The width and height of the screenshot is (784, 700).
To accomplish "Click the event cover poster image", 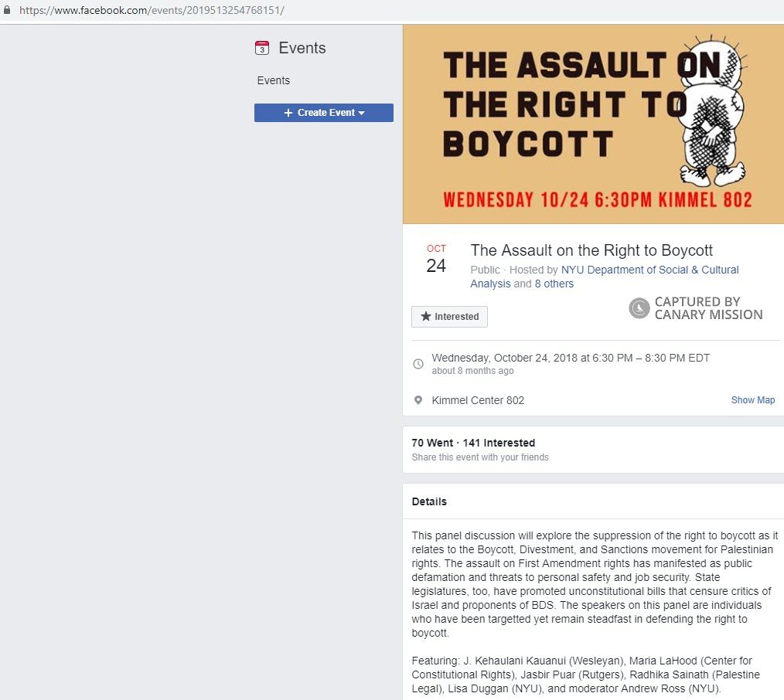I will [593, 124].
